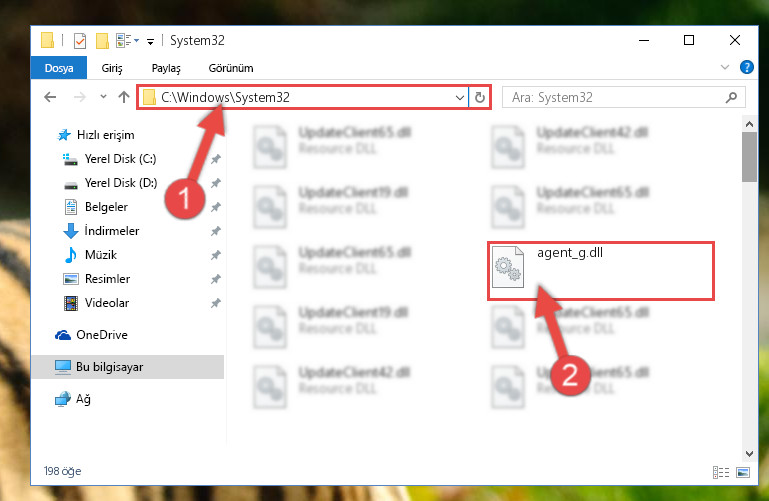769x501 pixels.
Task: Unpin Belgeler using its pin icon
Action: coord(215,207)
